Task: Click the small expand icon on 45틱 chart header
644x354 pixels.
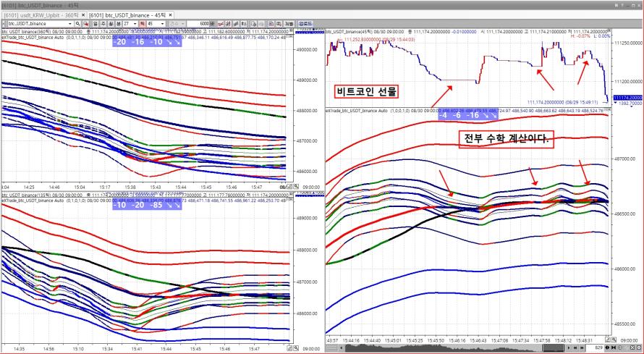Action: (609, 30)
